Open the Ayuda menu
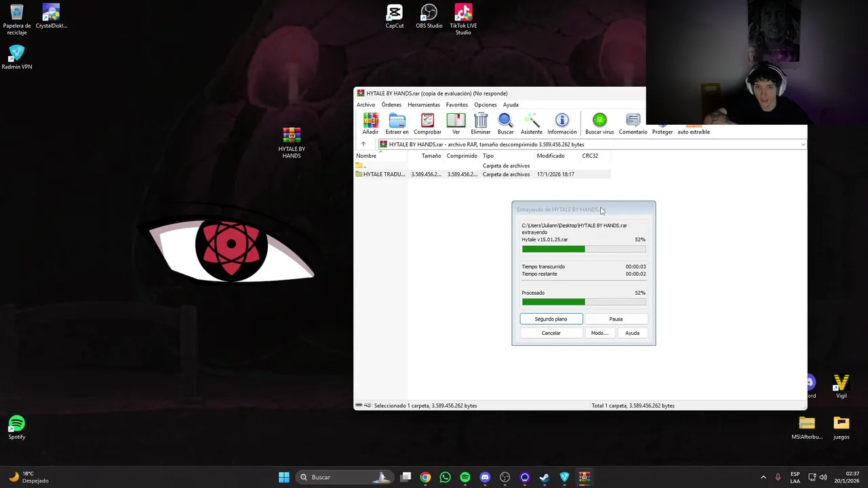Screen dimensions: 868x488 [511, 105]
